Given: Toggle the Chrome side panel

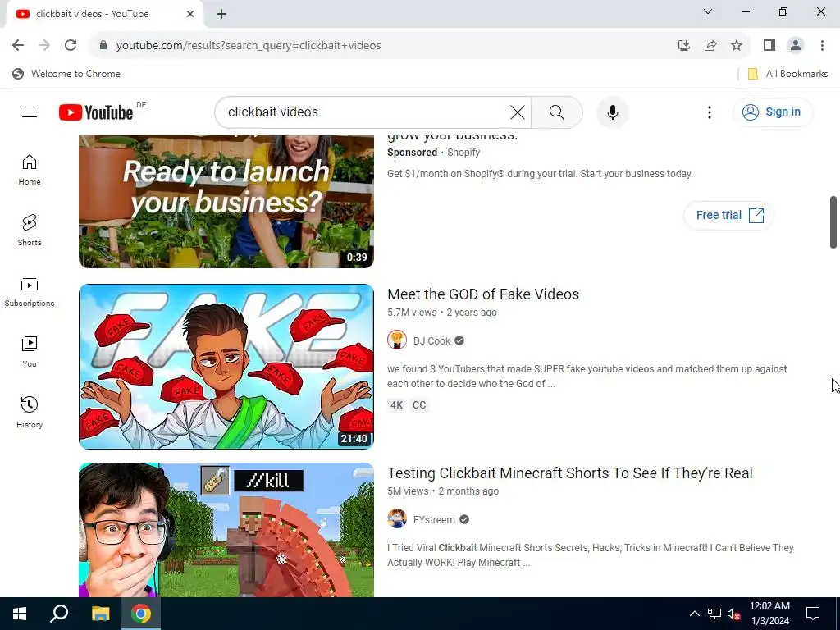Looking at the screenshot, I should click(x=769, y=45).
